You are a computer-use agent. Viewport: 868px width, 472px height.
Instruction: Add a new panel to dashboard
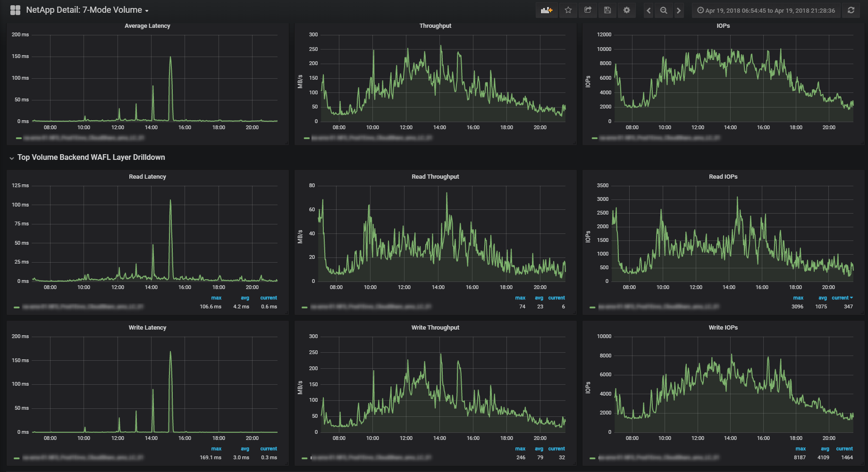click(x=547, y=10)
